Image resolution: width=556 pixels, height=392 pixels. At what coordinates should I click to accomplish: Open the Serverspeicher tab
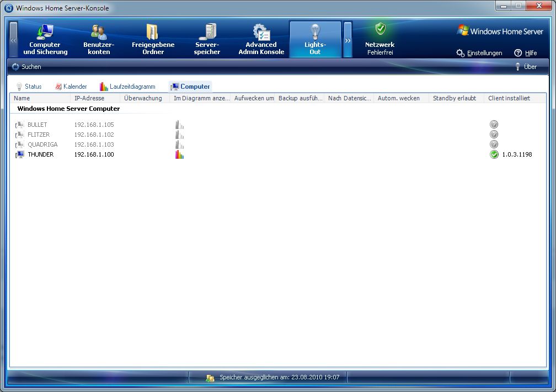tap(207, 39)
